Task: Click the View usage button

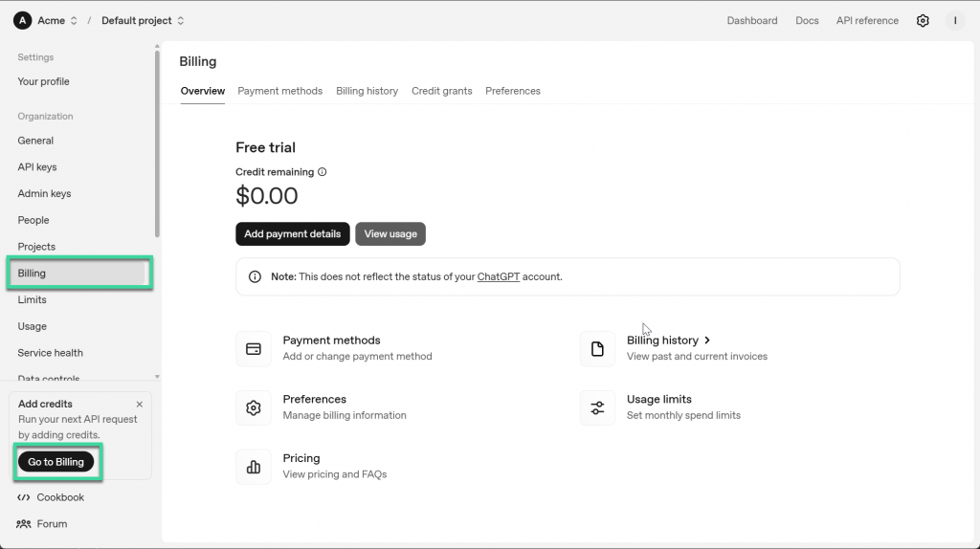Action: [390, 234]
